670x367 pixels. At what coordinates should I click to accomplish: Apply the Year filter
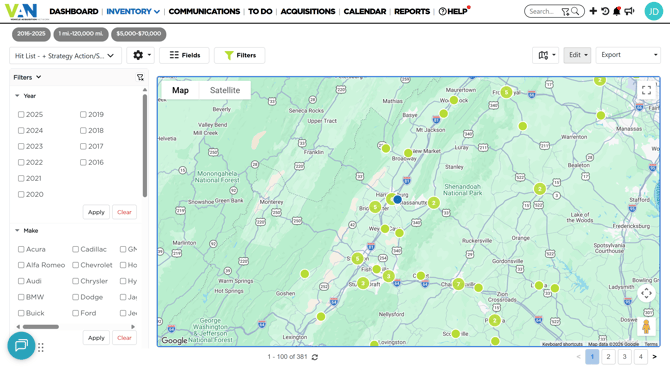coord(96,212)
